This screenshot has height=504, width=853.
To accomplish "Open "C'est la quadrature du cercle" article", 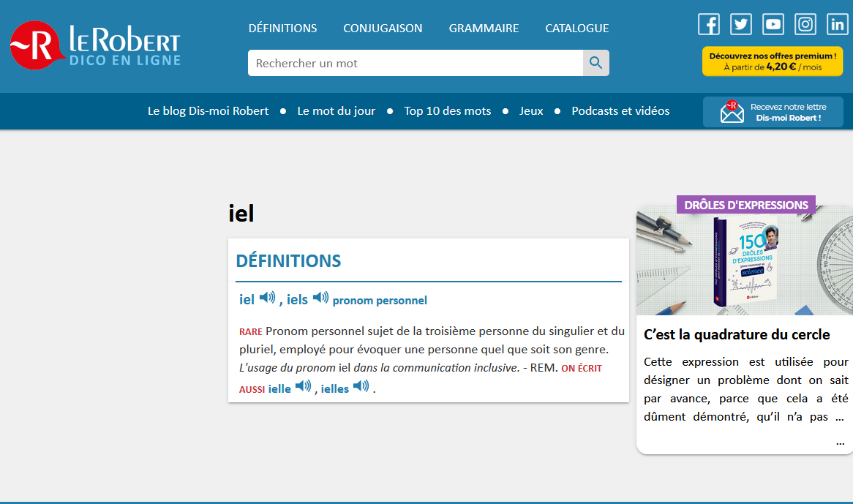I will pyautogui.click(x=737, y=334).
